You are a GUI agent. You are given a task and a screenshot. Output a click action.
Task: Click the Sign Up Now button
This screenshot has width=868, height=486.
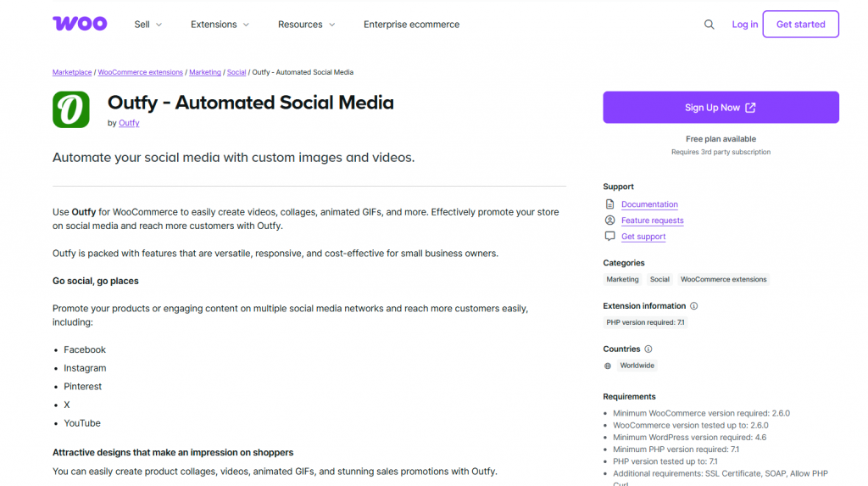click(721, 108)
